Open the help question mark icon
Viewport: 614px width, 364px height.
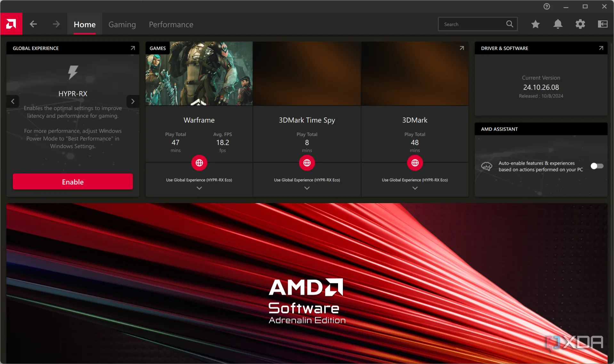point(546,6)
